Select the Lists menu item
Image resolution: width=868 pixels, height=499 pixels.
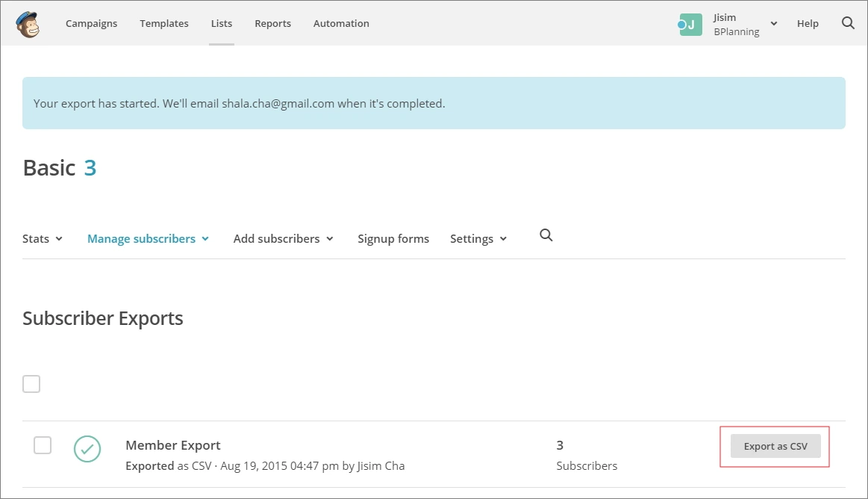click(x=221, y=23)
